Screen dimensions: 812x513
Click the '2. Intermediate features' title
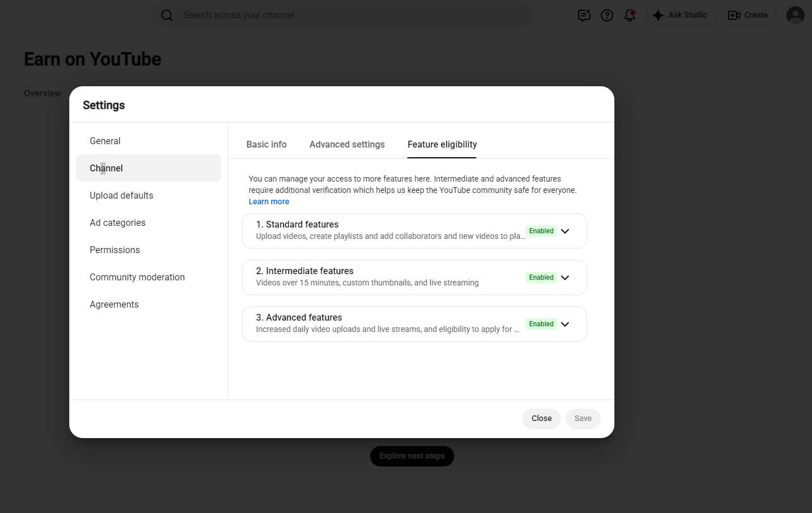[304, 271]
